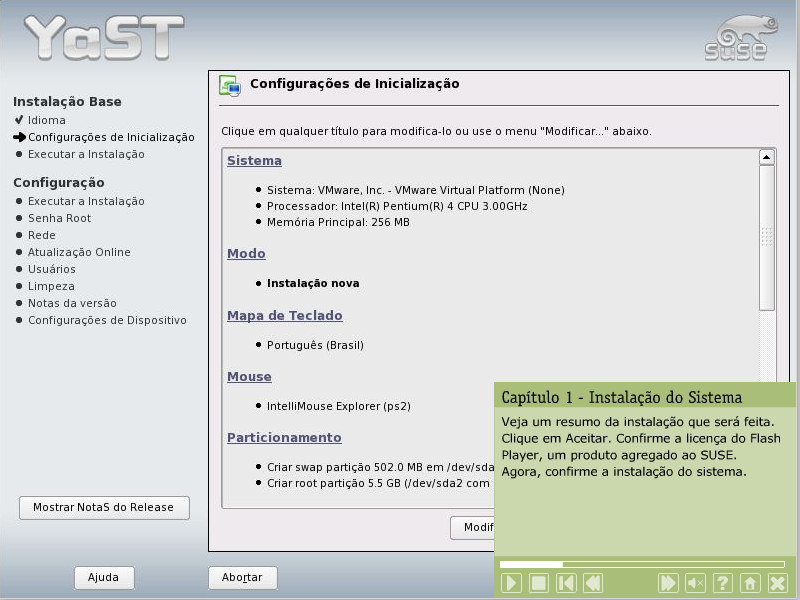The image size is (800, 600).
Task: Close the tutorial overlay with X icon
Action: (x=777, y=583)
